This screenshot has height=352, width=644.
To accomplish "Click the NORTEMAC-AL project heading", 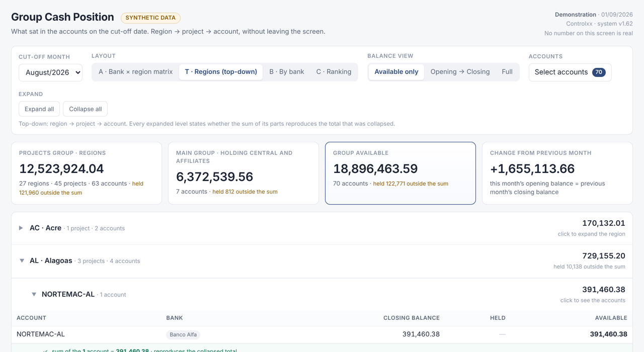I will tap(68, 294).
